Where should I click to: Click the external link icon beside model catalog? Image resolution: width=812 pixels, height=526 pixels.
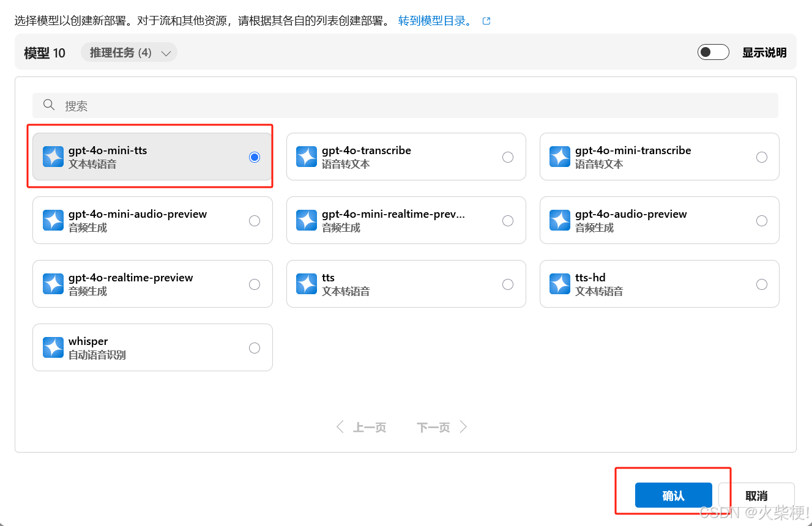coord(486,21)
